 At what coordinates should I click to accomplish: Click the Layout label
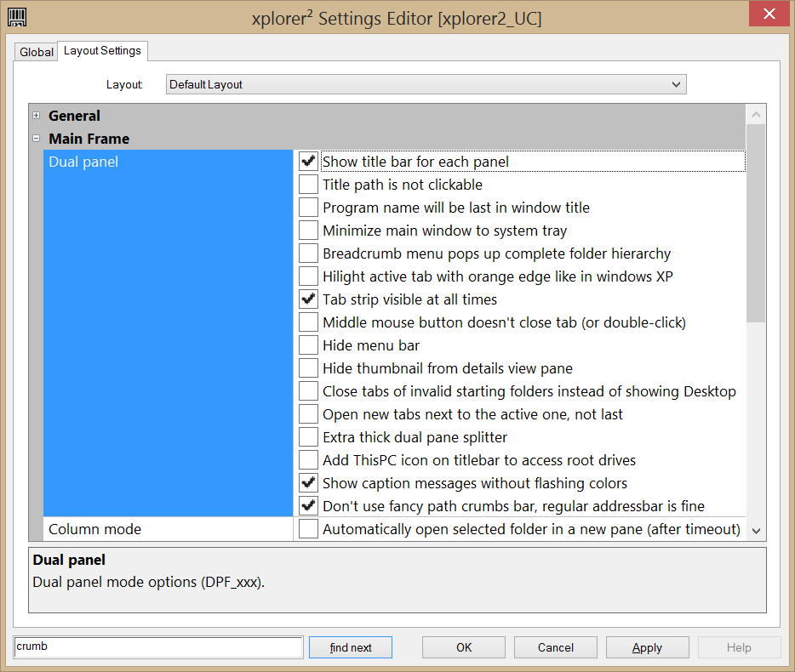124,84
